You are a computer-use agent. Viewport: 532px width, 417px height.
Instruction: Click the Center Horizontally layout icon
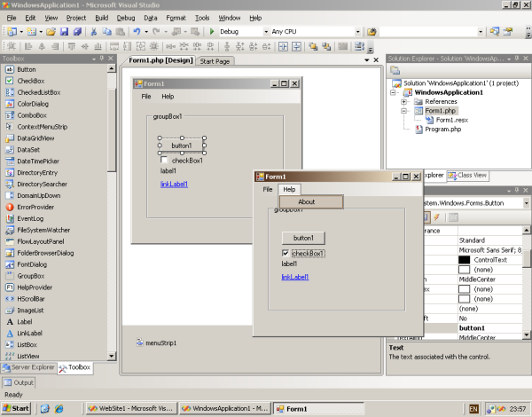click(x=283, y=46)
